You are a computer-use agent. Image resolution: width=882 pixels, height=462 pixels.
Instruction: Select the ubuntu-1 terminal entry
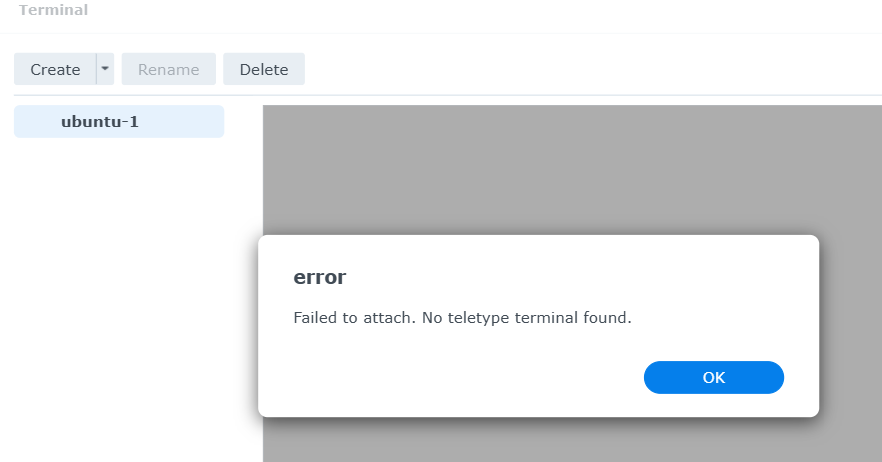tap(100, 122)
